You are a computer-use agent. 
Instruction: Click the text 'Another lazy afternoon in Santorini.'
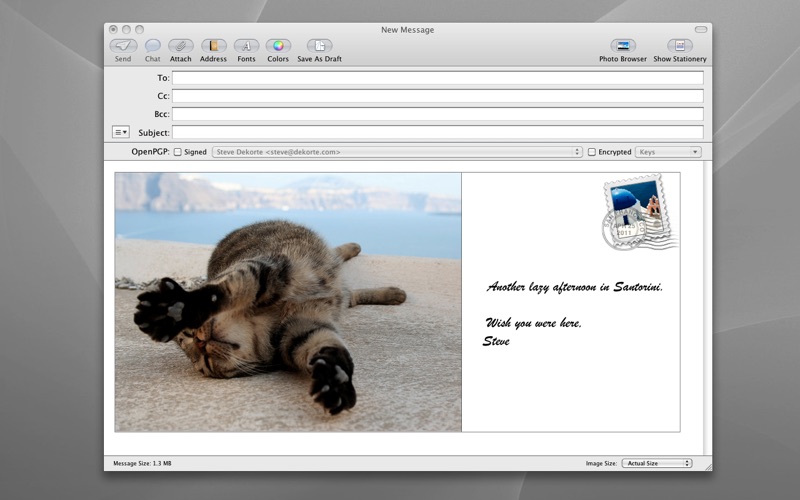[575, 287]
